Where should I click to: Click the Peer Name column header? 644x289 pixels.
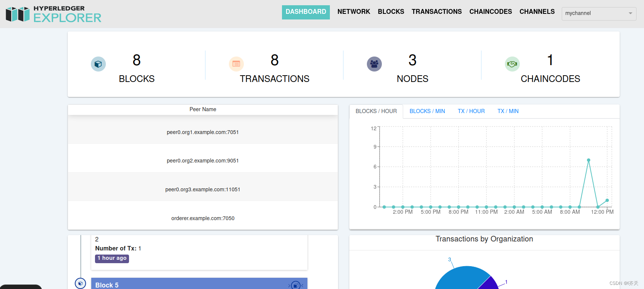pos(203,109)
